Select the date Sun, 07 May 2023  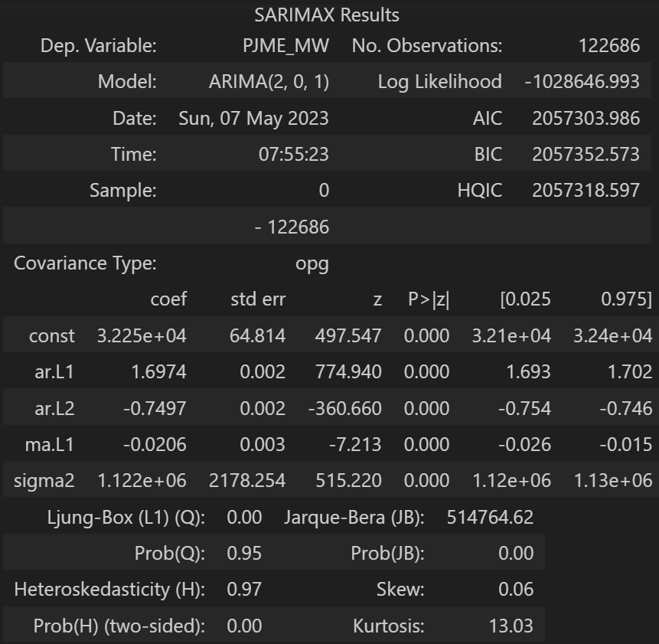[x=253, y=119]
